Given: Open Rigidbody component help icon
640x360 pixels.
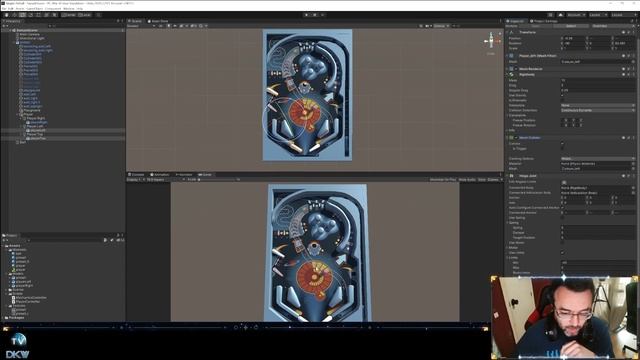Looking at the screenshot, I should click(623, 75).
